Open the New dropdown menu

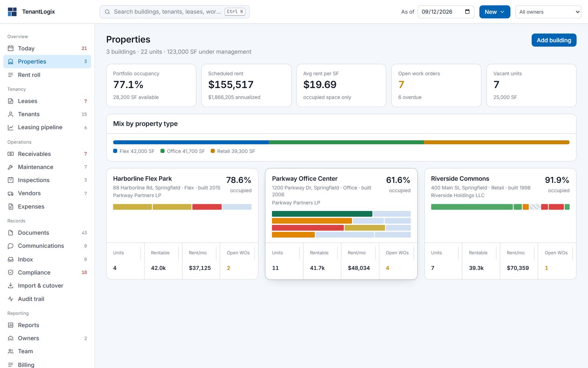pyautogui.click(x=495, y=12)
